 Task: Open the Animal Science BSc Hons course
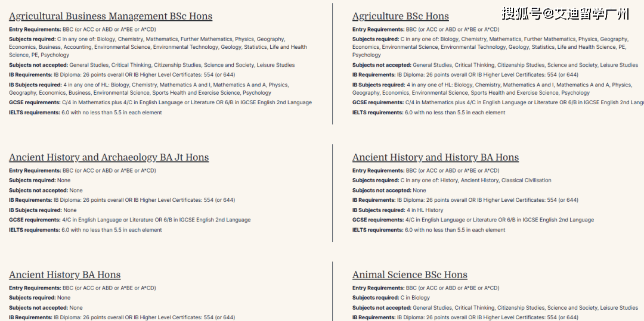pos(410,275)
